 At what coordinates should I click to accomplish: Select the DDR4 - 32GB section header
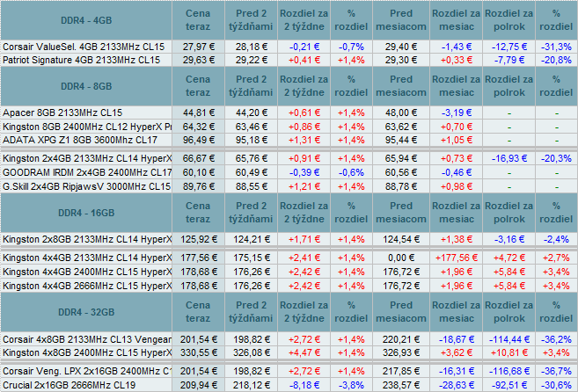pos(86,312)
